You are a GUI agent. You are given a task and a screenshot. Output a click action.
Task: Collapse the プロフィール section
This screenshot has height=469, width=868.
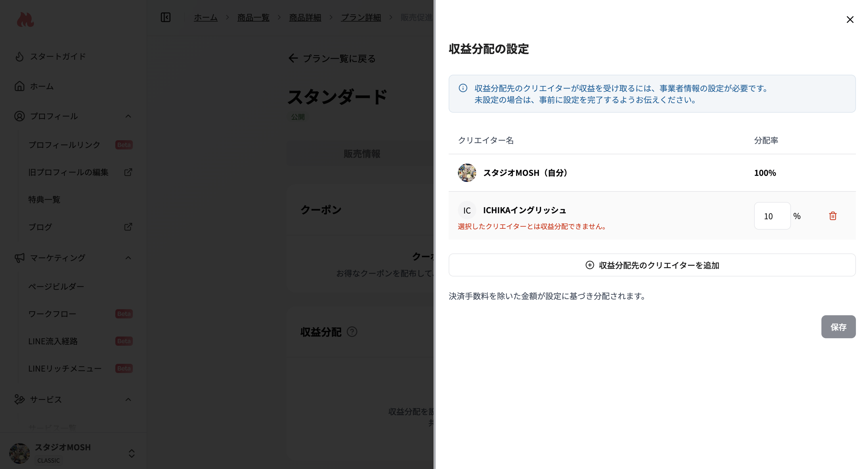coord(128,116)
